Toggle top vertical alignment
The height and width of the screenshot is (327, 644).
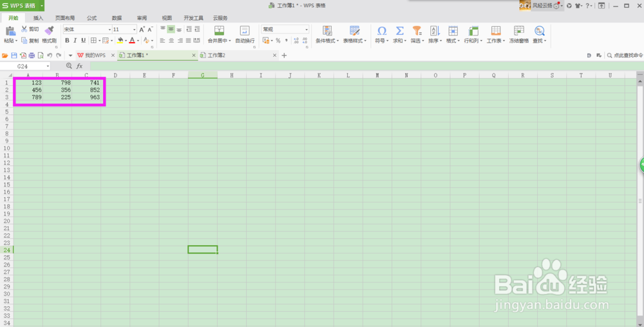(163, 29)
